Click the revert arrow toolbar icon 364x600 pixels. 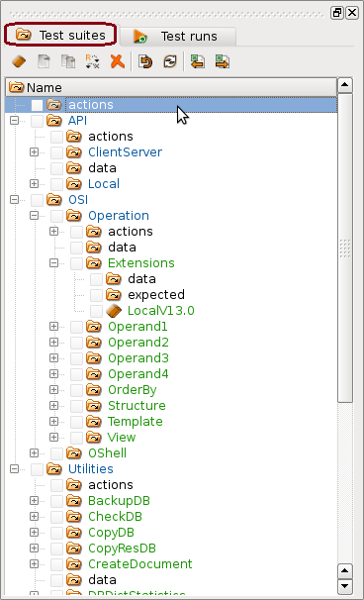(145, 61)
